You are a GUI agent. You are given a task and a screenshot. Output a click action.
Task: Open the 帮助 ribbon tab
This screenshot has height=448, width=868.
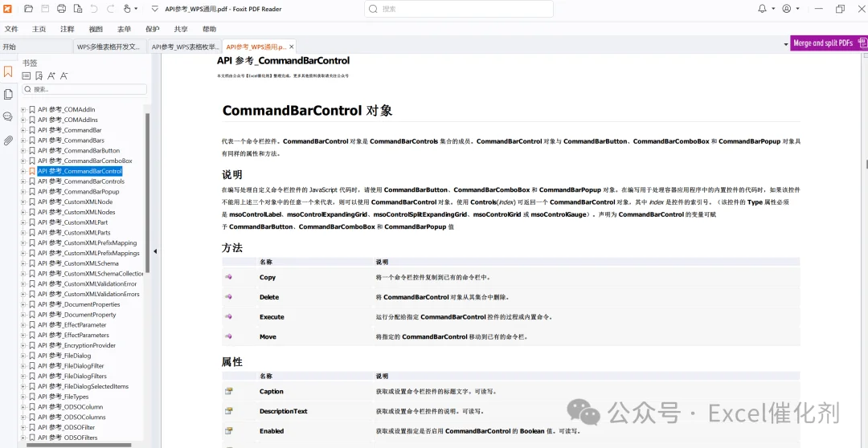[x=209, y=30]
